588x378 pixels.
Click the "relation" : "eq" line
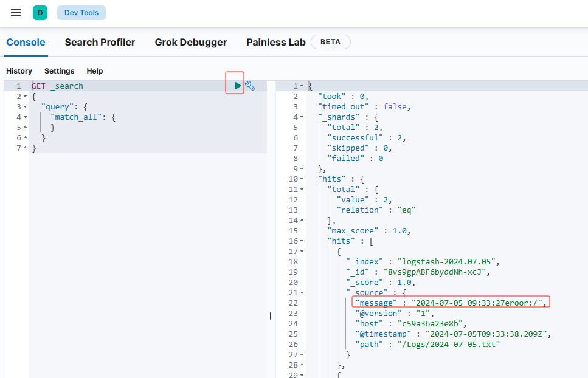coord(376,210)
